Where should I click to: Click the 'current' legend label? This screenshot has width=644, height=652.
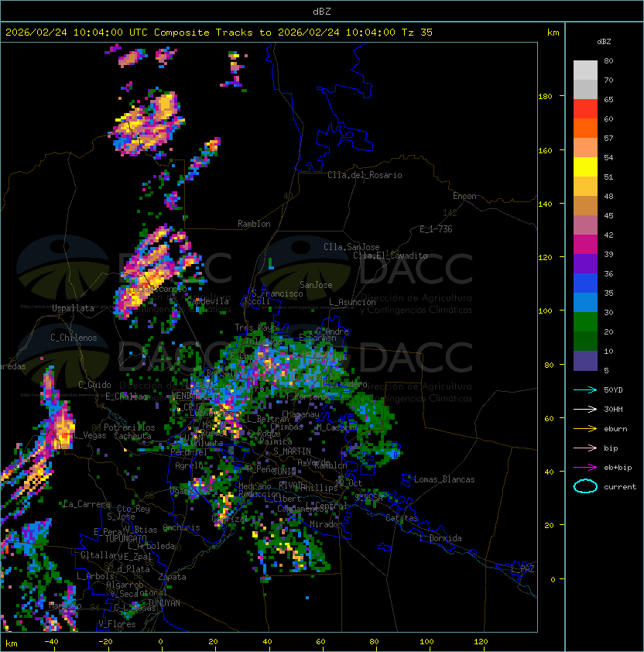(x=620, y=487)
